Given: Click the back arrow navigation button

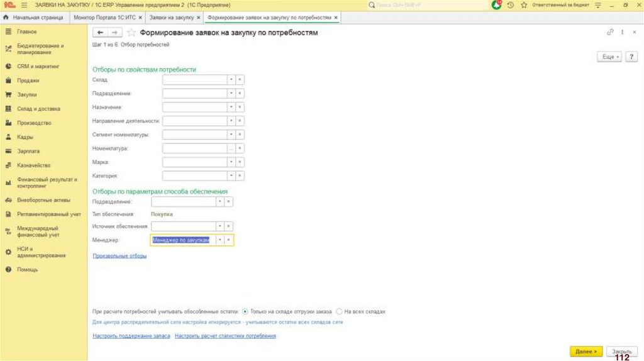Looking at the screenshot, I should [x=100, y=33].
